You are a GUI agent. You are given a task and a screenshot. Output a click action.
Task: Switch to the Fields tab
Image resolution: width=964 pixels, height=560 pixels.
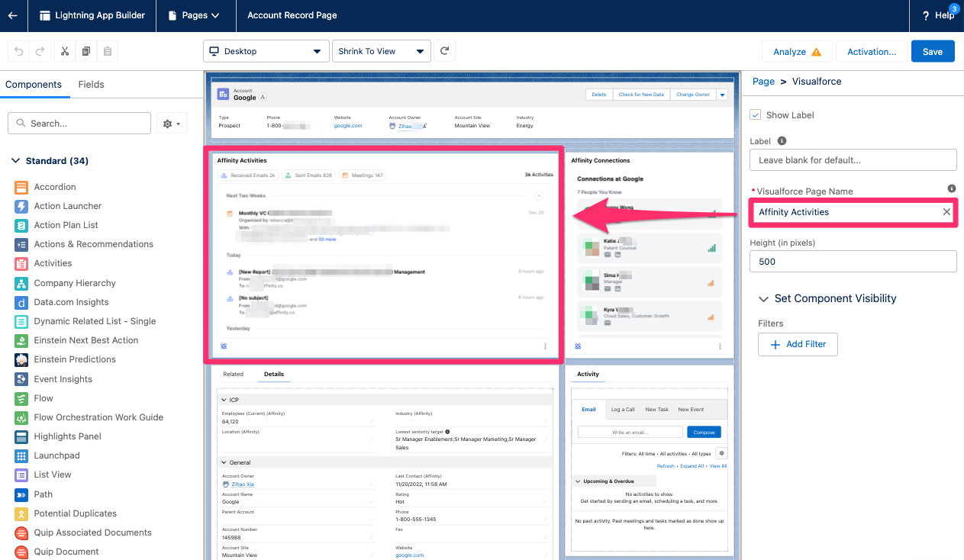(x=91, y=85)
